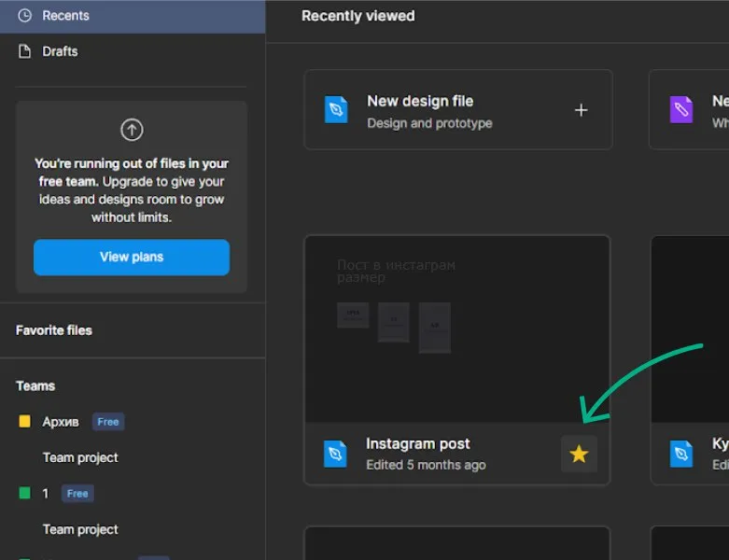This screenshot has height=560, width=729.
Task: Open Team project under Архив
Action: [80, 457]
